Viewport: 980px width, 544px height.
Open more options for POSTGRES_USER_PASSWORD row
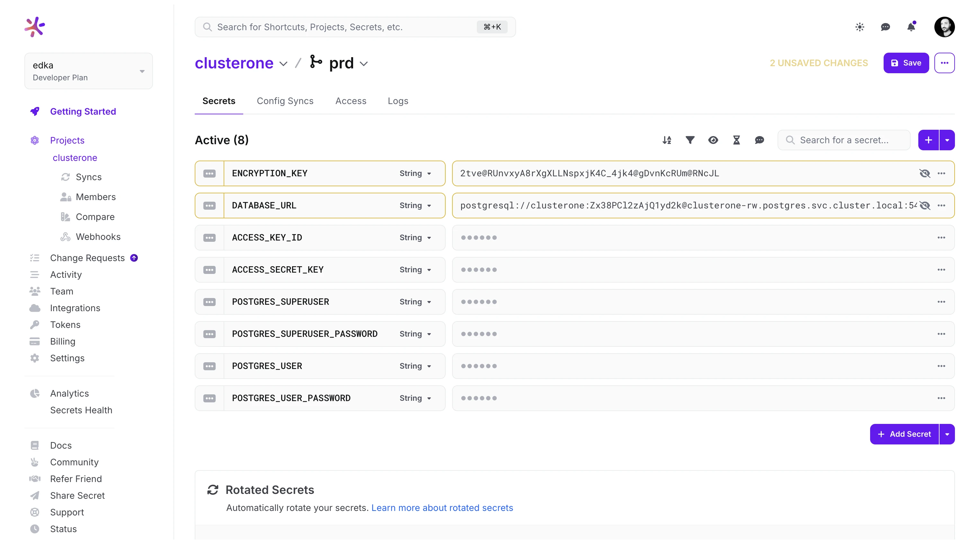pos(941,398)
